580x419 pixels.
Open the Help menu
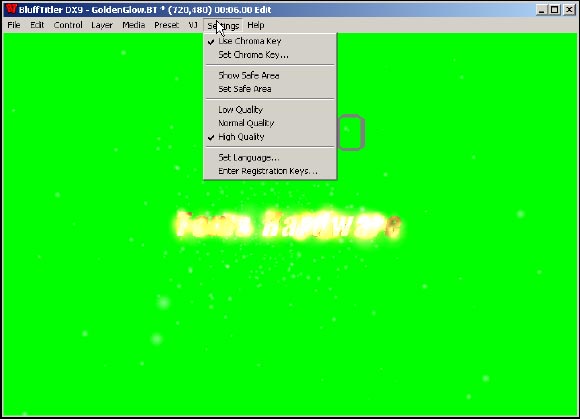(256, 25)
